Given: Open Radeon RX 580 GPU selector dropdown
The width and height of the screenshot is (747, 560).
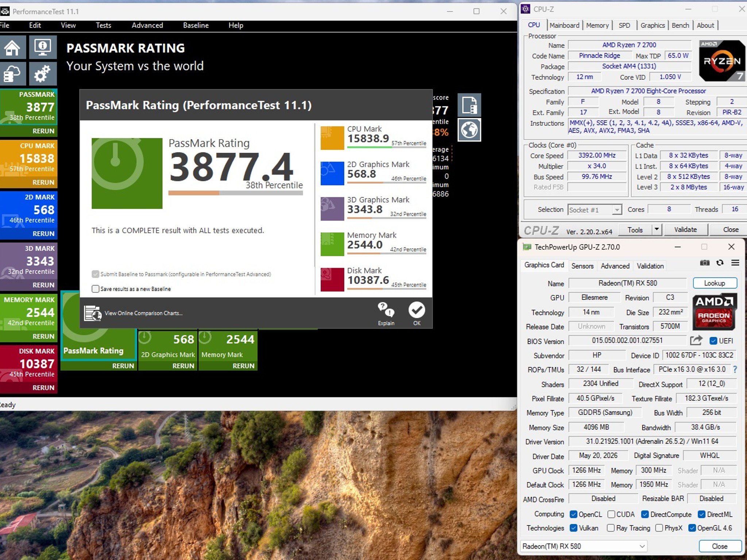Looking at the screenshot, I should [x=583, y=546].
